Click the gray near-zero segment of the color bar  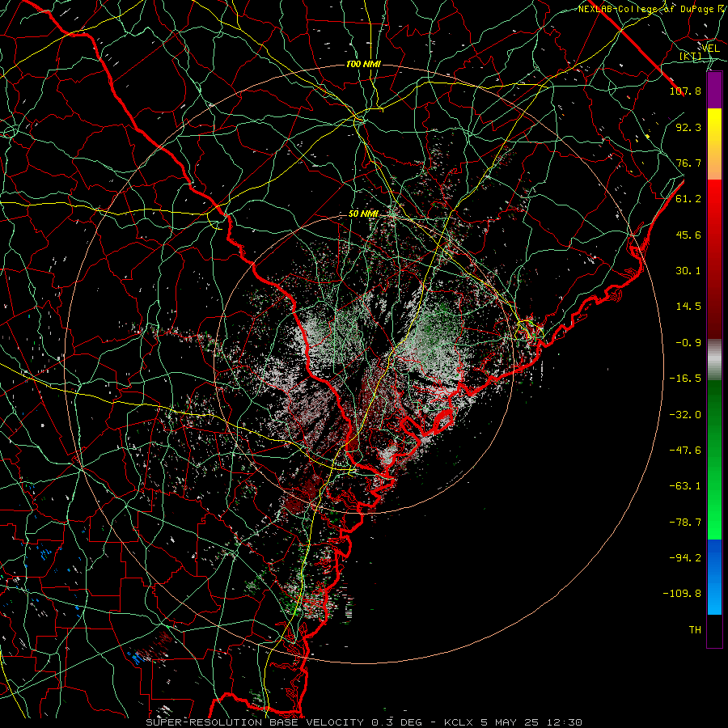tap(714, 360)
